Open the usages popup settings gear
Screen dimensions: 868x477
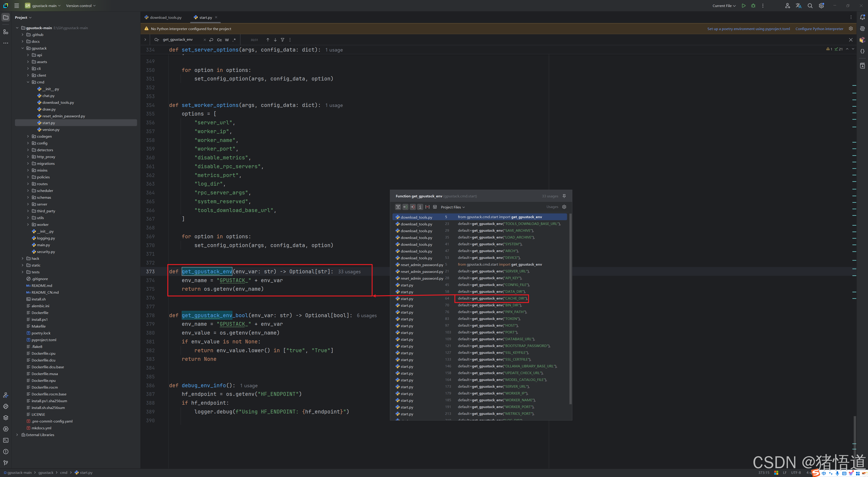(x=564, y=207)
